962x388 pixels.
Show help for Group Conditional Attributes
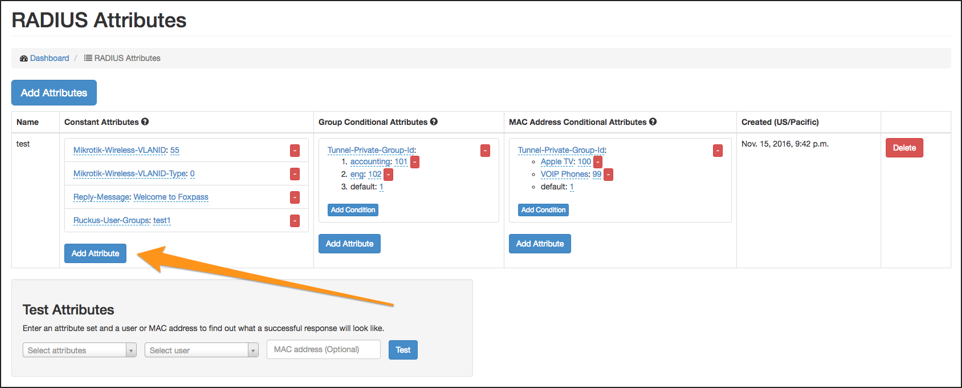[x=434, y=122]
